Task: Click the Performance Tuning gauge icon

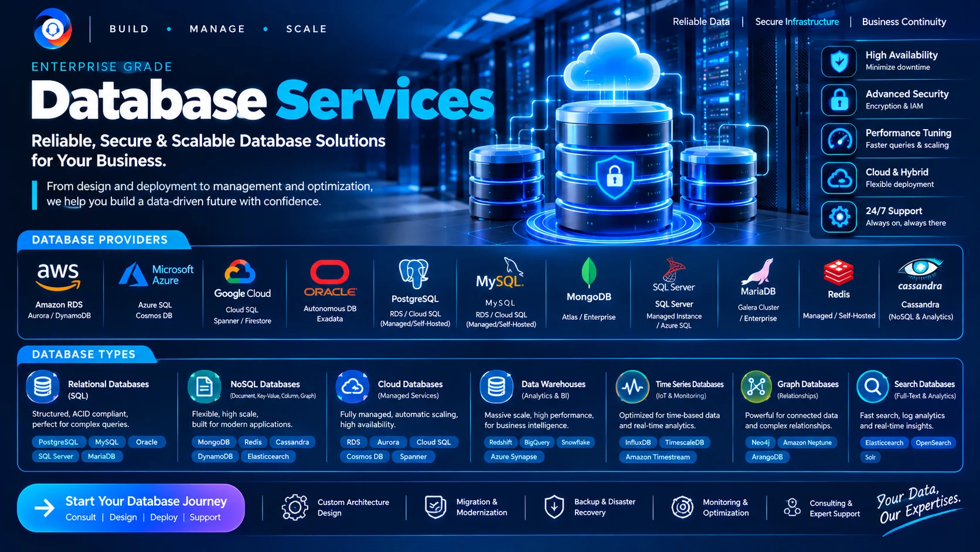Action: click(x=839, y=139)
